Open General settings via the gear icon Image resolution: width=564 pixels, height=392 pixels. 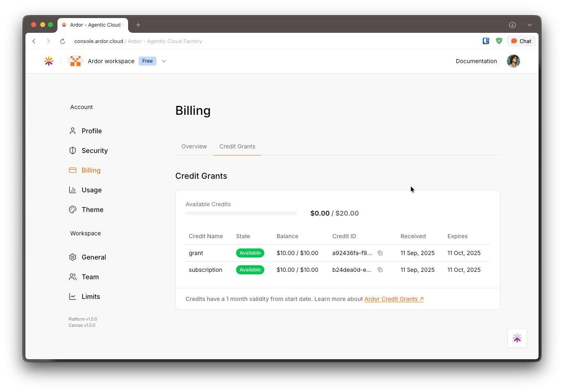point(73,257)
